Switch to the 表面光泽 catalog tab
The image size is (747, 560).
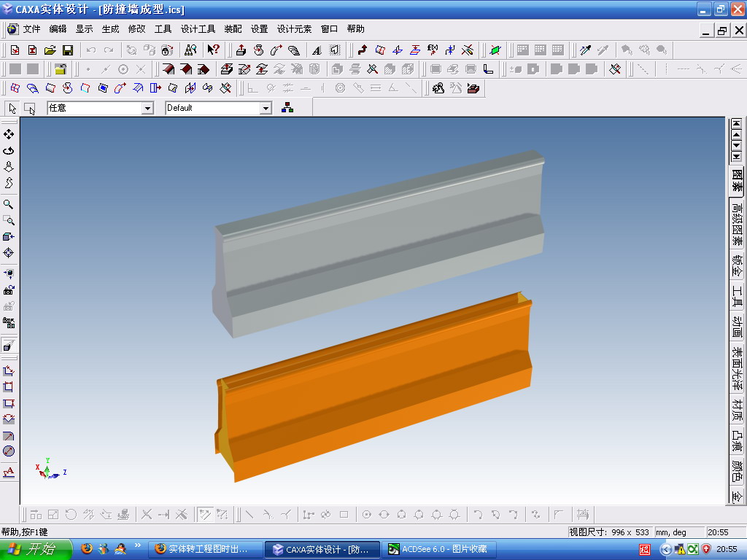point(737,367)
